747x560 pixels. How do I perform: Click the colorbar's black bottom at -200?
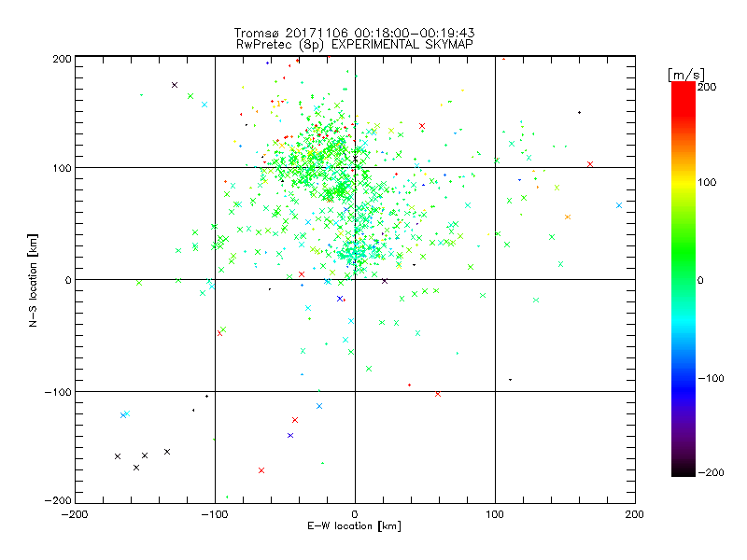[x=684, y=472]
